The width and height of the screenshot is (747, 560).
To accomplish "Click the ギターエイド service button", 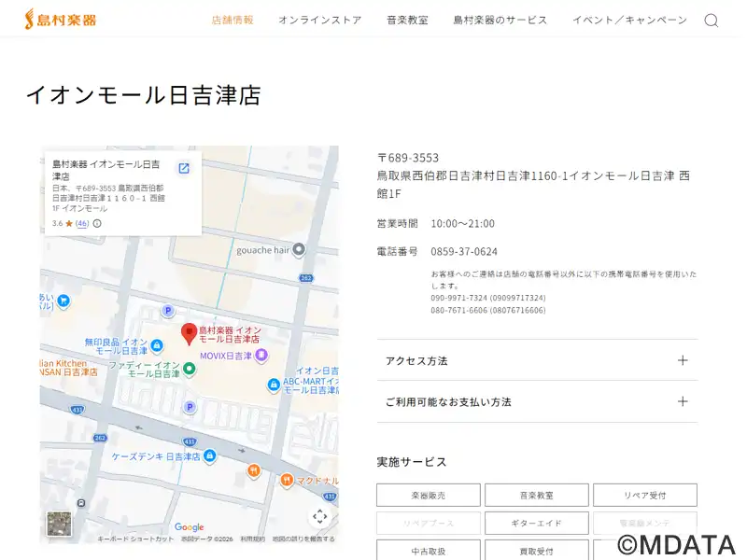I will [536, 523].
